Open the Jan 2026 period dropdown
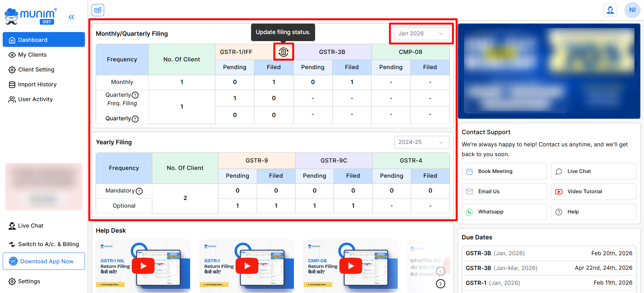644x293 pixels. (x=422, y=34)
